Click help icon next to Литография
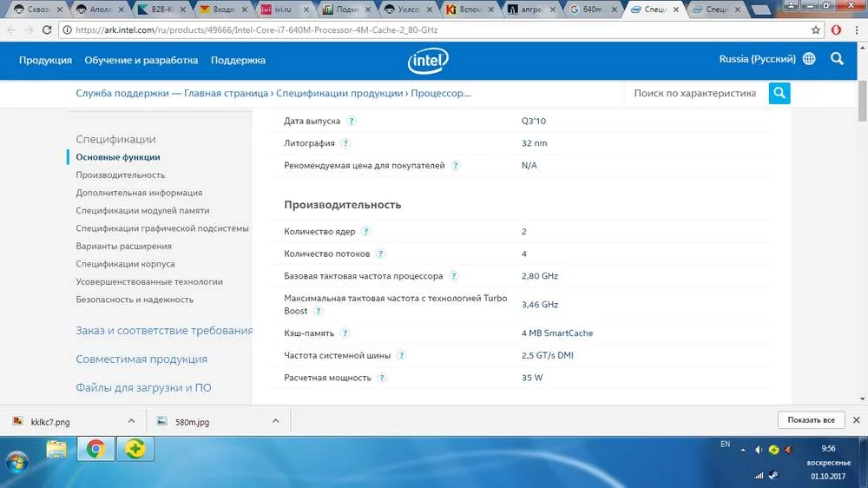The height and width of the screenshot is (488, 868). [x=345, y=143]
